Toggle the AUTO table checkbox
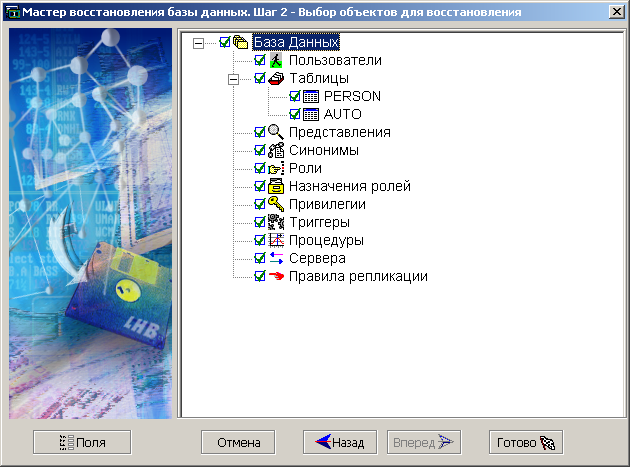The image size is (630, 467). (x=295, y=115)
